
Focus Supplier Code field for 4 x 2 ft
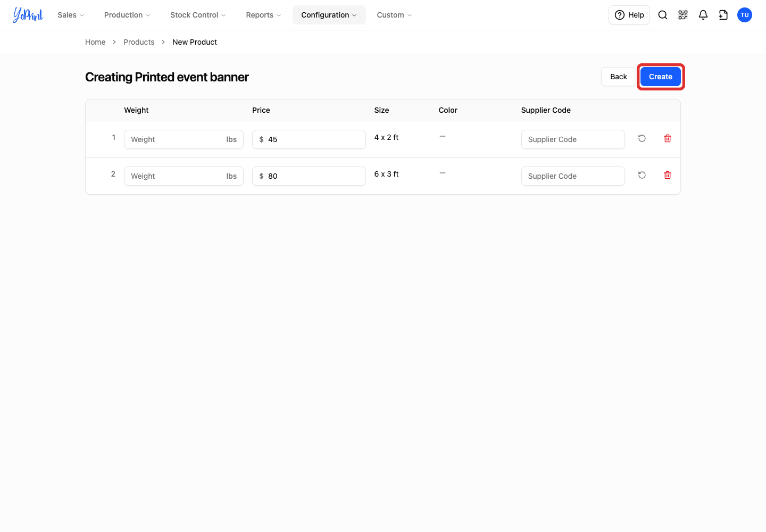[573, 139]
